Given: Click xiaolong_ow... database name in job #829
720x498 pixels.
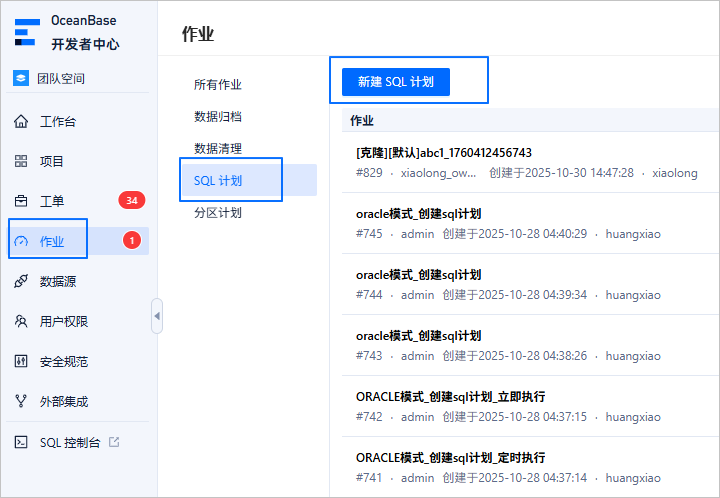Looking at the screenshot, I should coord(439,173).
